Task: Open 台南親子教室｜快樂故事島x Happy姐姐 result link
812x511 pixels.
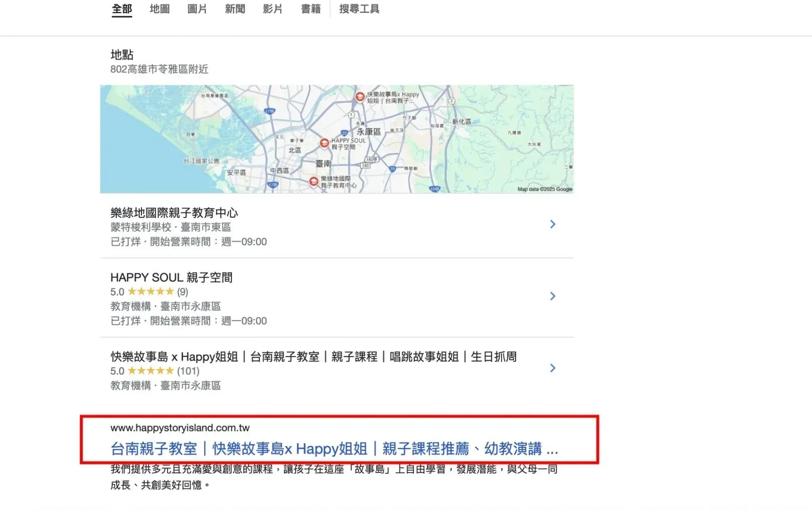Action: pos(334,449)
